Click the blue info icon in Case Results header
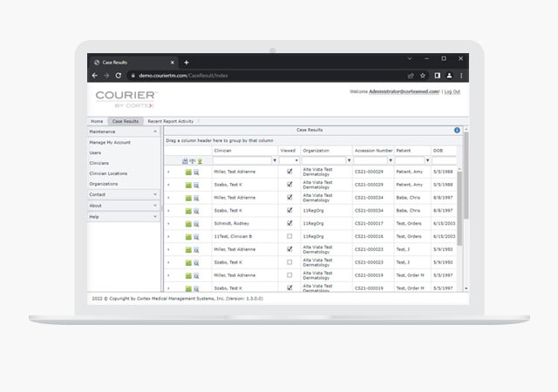 tap(457, 130)
